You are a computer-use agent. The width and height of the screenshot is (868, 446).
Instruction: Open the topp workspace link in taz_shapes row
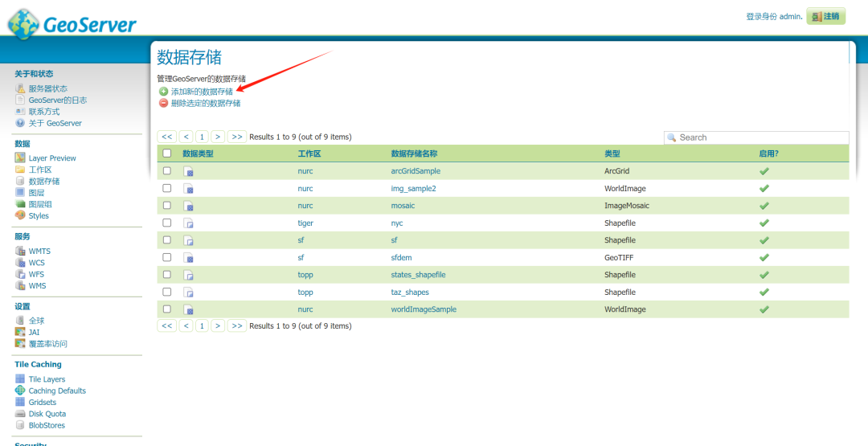[x=305, y=292]
